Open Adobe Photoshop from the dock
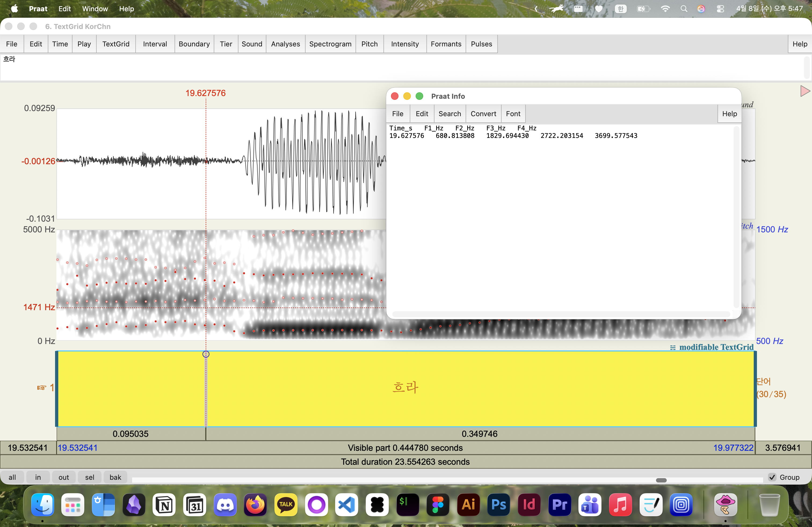The width and height of the screenshot is (812, 527). click(498, 505)
